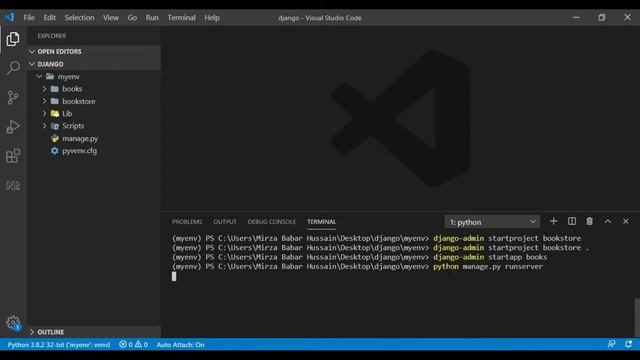Click the manage.py Python file icon
This screenshot has width=640, height=360.
pyautogui.click(x=55, y=138)
